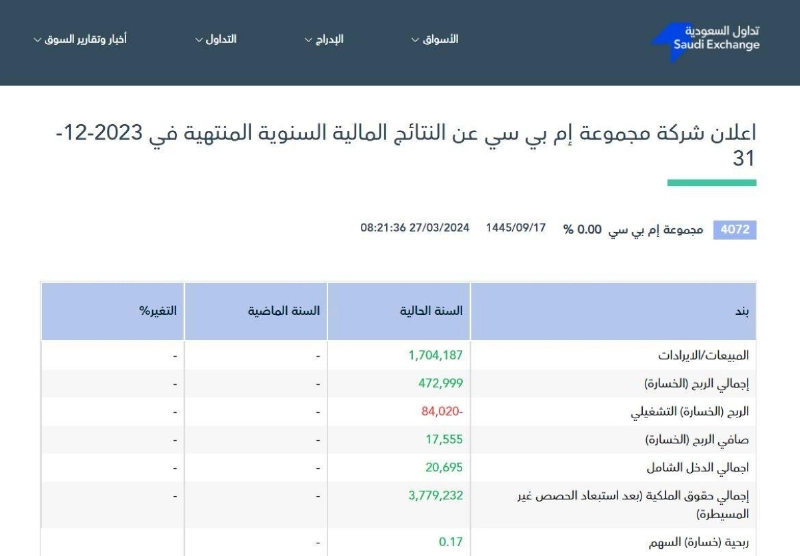Select comprehensive income value 20,695
This screenshot has width=800, height=556.
(444, 467)
